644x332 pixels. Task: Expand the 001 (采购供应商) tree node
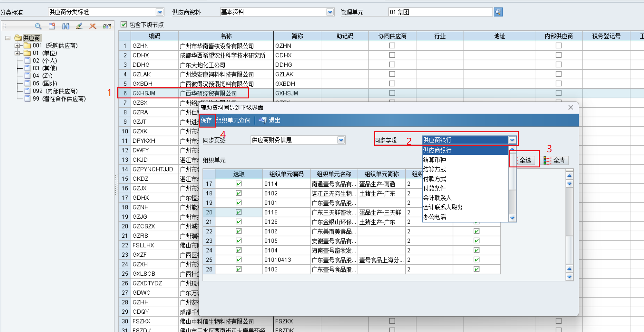coord(17,46)
